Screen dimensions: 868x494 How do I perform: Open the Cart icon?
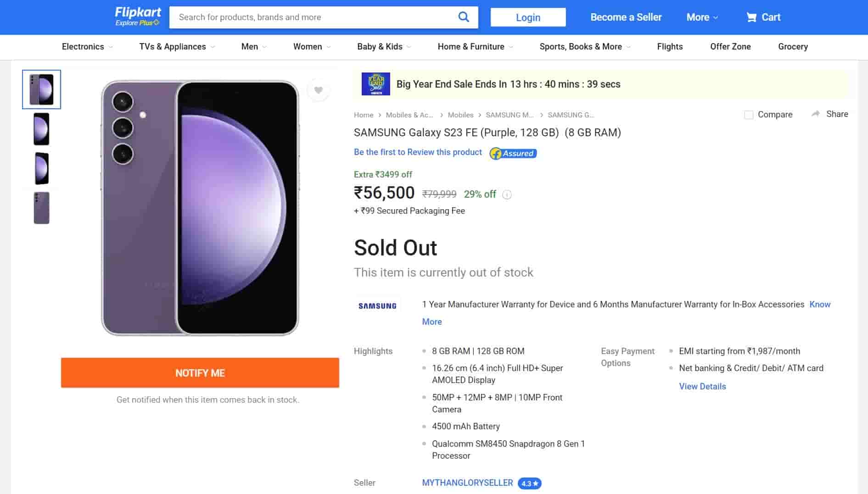763,17
